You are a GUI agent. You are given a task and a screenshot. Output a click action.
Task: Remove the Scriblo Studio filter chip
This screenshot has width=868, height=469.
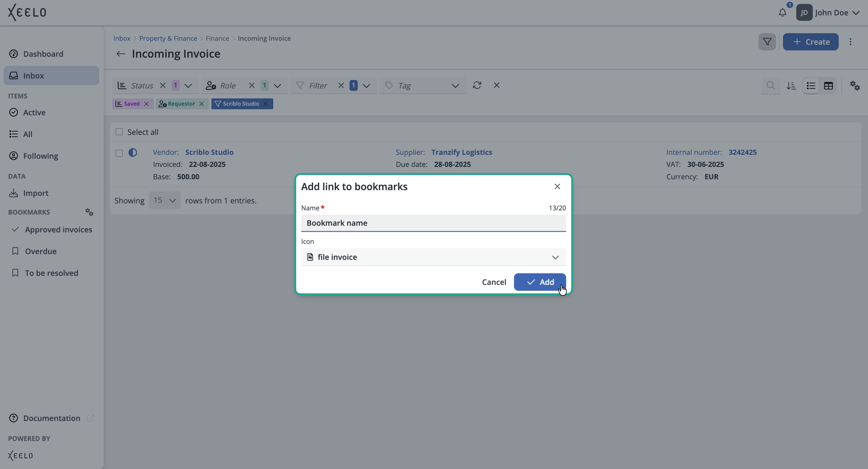(266, 104)
